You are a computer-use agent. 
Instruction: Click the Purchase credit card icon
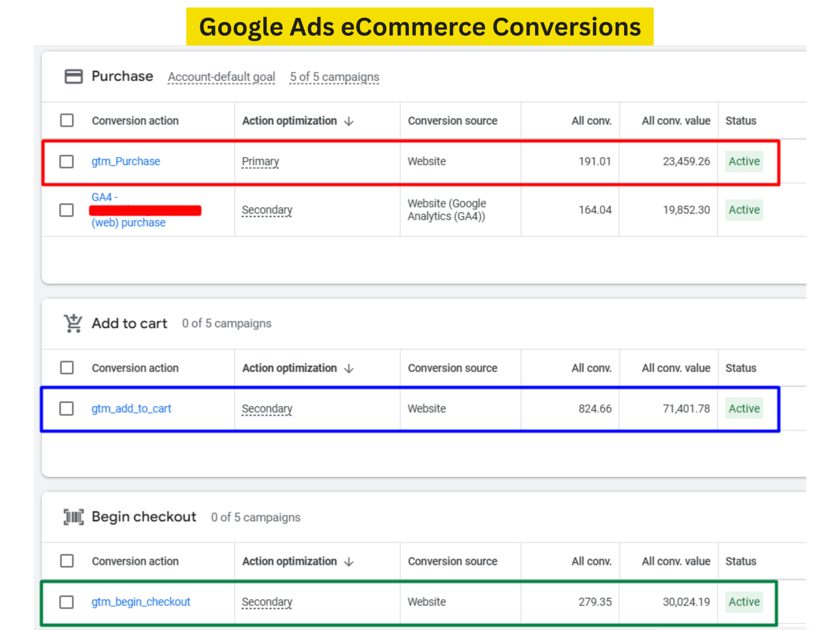click(x=73, y=76)
